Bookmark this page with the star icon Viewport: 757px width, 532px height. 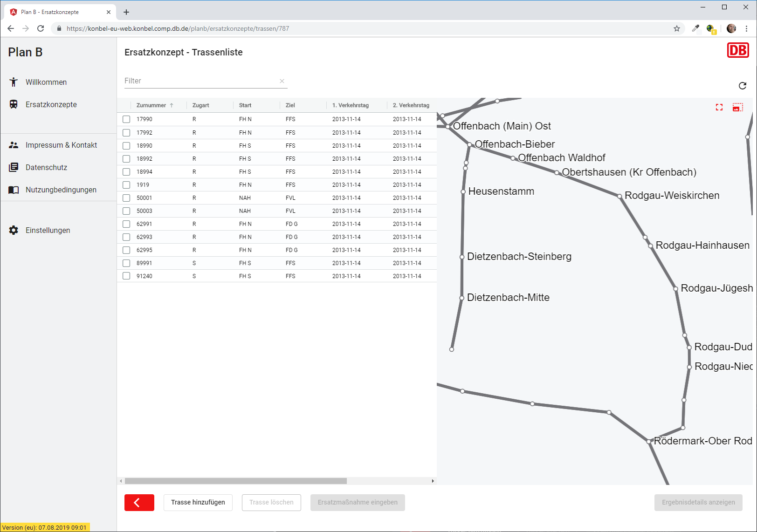pyautogui.click(x=677, y=28)
